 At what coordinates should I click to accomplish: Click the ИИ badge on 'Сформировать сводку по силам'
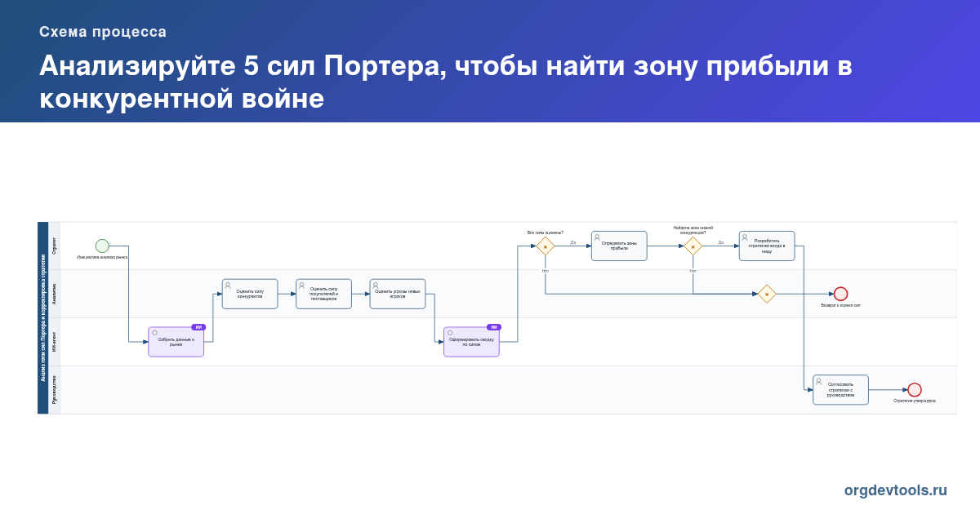(494, 327)
